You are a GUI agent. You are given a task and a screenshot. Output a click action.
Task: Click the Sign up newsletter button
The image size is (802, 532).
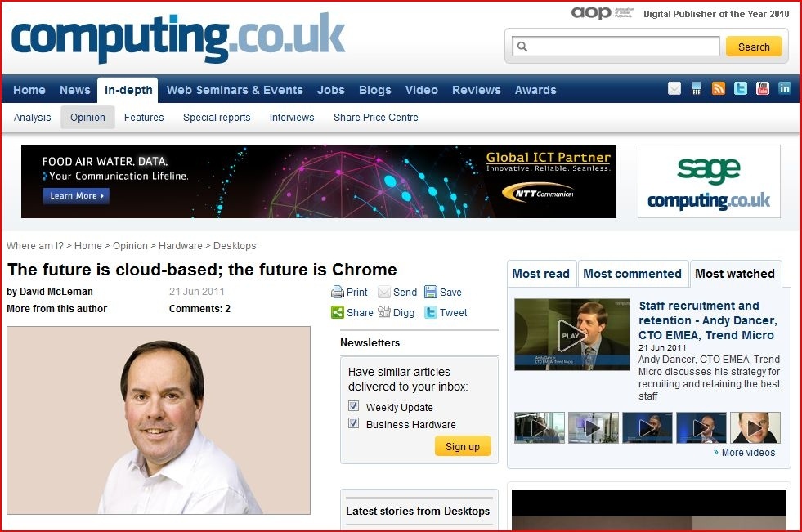[463, 446]
